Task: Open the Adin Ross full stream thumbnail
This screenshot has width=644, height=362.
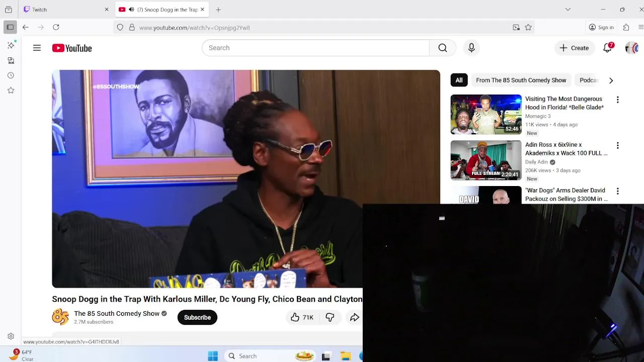Action: (x=486, y=160)
